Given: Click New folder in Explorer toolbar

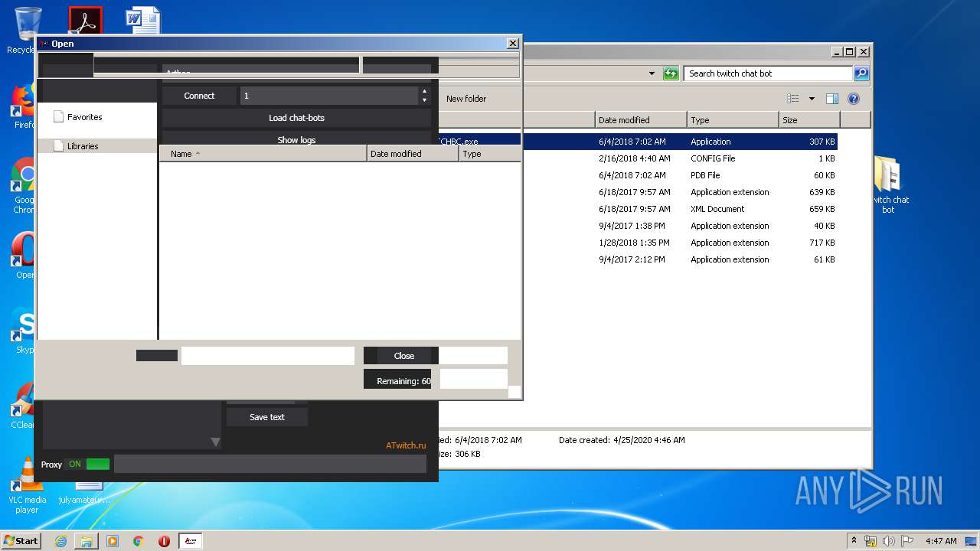Looking at the screenshot, I should pos(466,99).
